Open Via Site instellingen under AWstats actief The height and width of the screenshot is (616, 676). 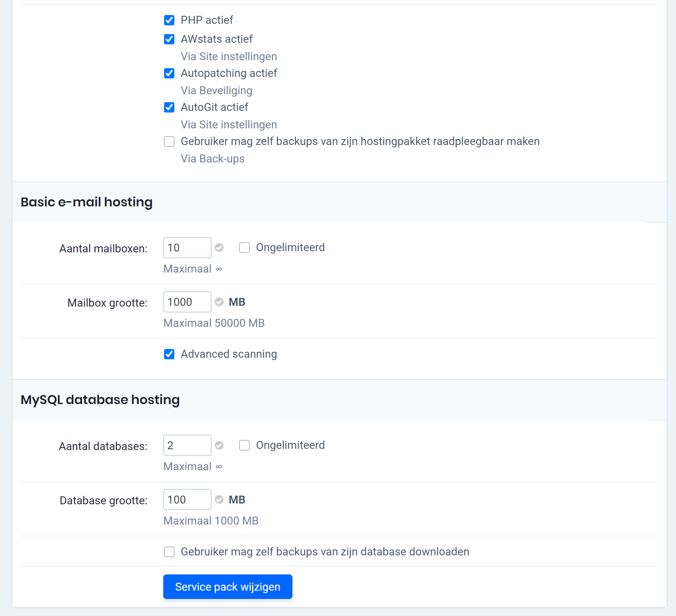click(229, 56)
